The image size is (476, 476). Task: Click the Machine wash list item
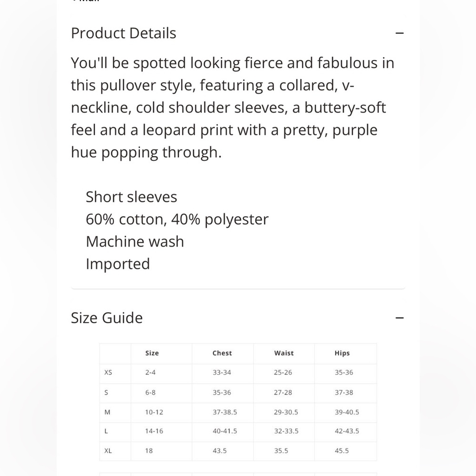click(135, 242)
